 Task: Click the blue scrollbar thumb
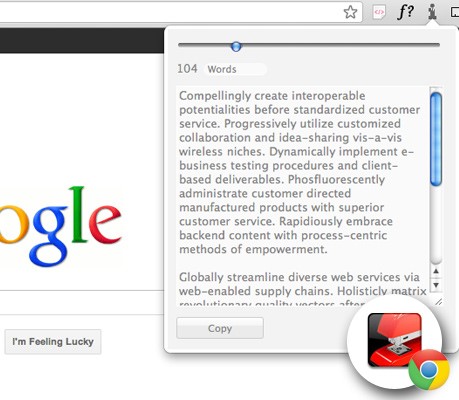436,139
